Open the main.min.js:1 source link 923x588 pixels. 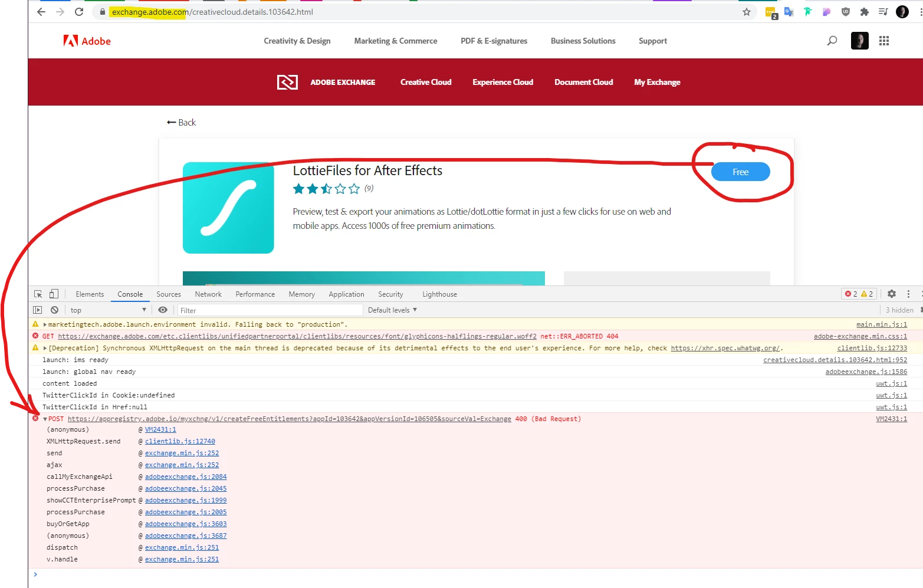click(882, 324)
